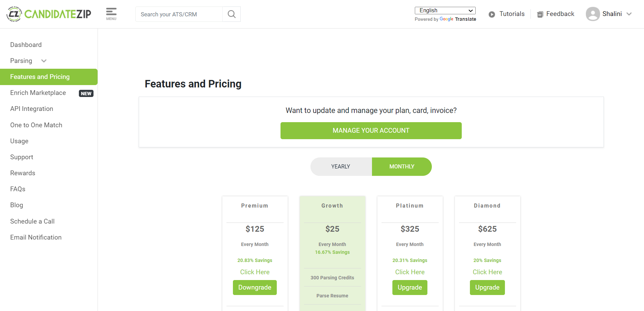This screenshot has height=311, width=644.
Task: Open Enrich Marketplace
Action: pyautogui.click(x=38, y=93)
